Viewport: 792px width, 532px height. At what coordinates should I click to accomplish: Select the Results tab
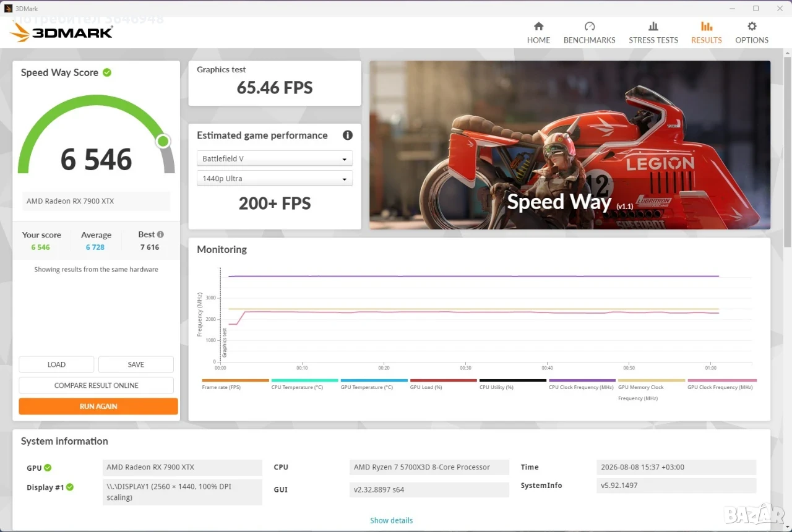(707, 33)
